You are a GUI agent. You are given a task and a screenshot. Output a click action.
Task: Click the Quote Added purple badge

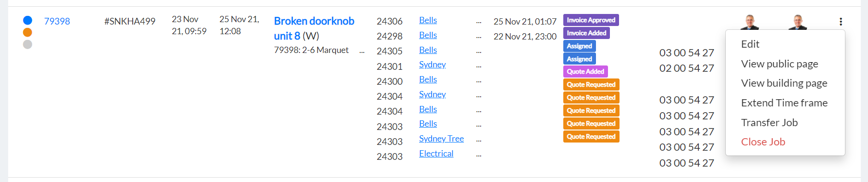(585, 71)
